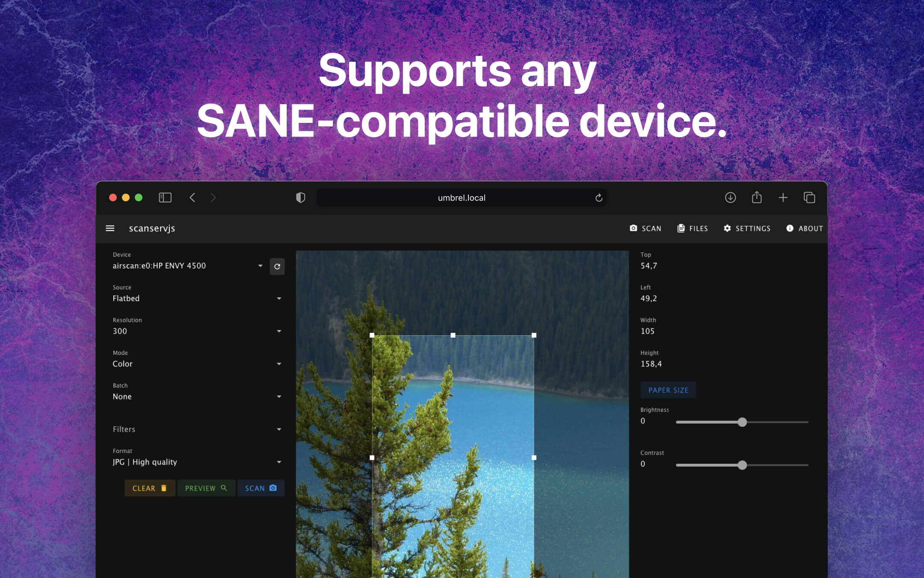The height and width of the screenshot is (578, 924).
Task: Click the browser share icon
Action: pos(757,197)
